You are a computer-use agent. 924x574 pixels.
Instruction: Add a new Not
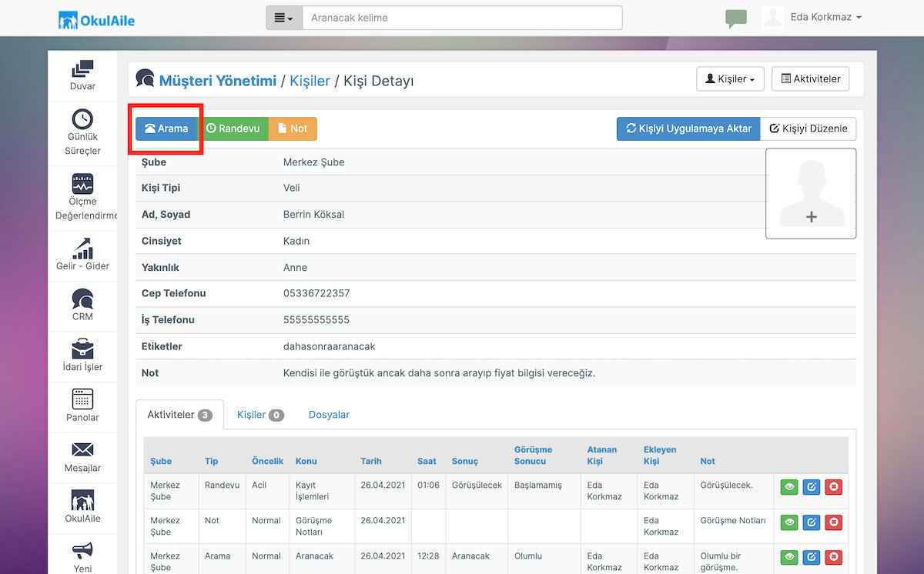(293, 128)
